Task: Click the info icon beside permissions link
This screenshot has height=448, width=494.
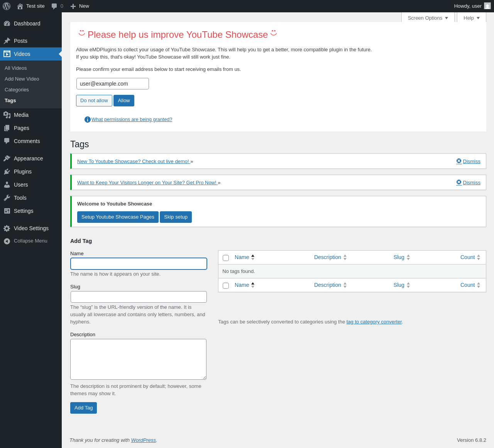Action: 88,120
